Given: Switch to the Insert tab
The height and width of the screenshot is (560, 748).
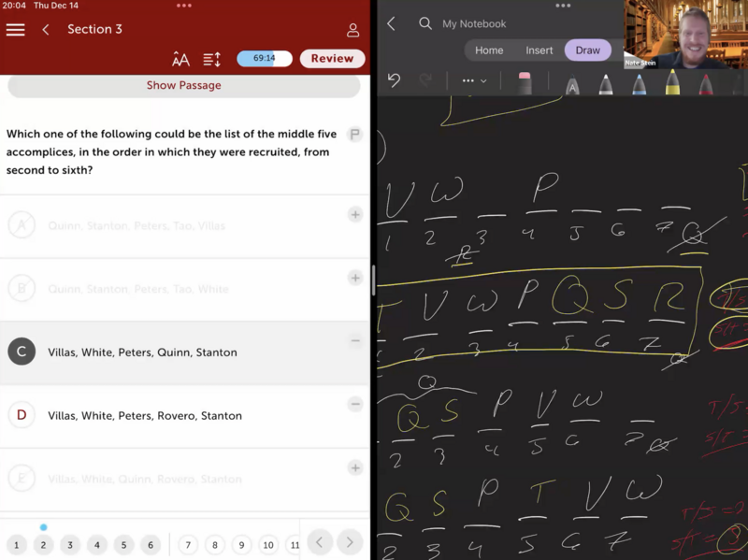Looking at the screenshot, I should click(x=539, y=50).
